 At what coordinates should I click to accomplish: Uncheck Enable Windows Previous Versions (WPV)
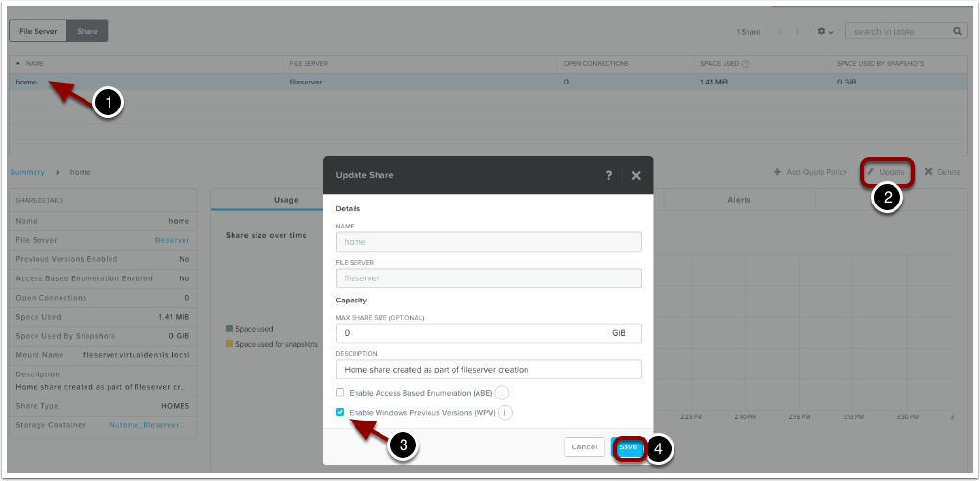click(340, 413)
